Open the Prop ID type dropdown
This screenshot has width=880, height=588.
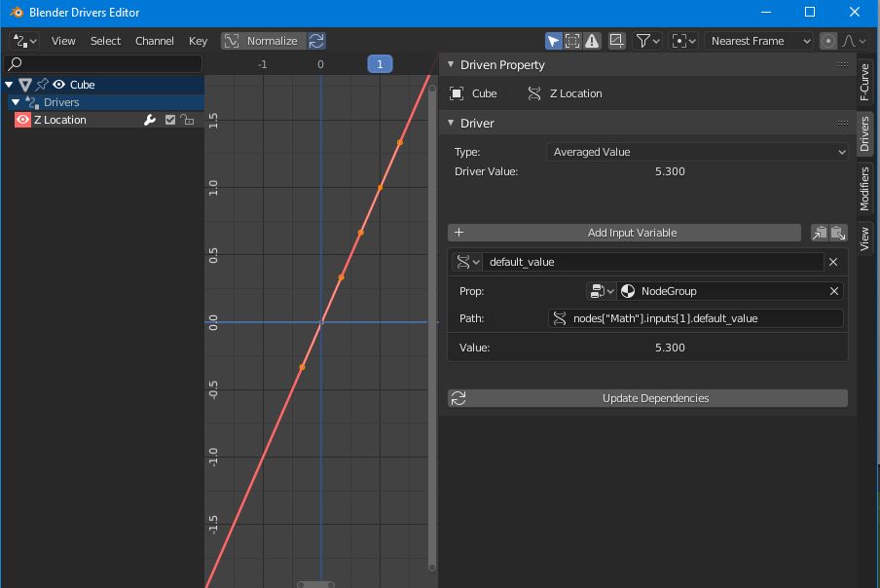point(601,291)
